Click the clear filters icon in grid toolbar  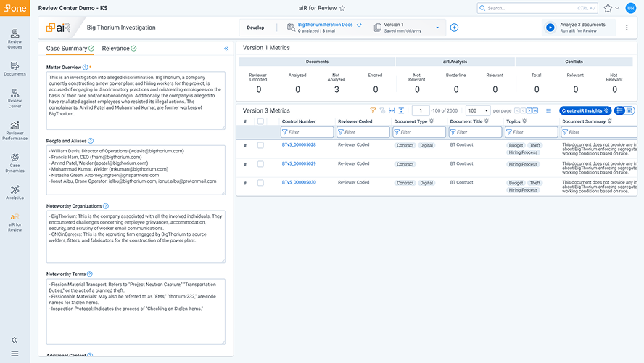click(x=382, y=110)
